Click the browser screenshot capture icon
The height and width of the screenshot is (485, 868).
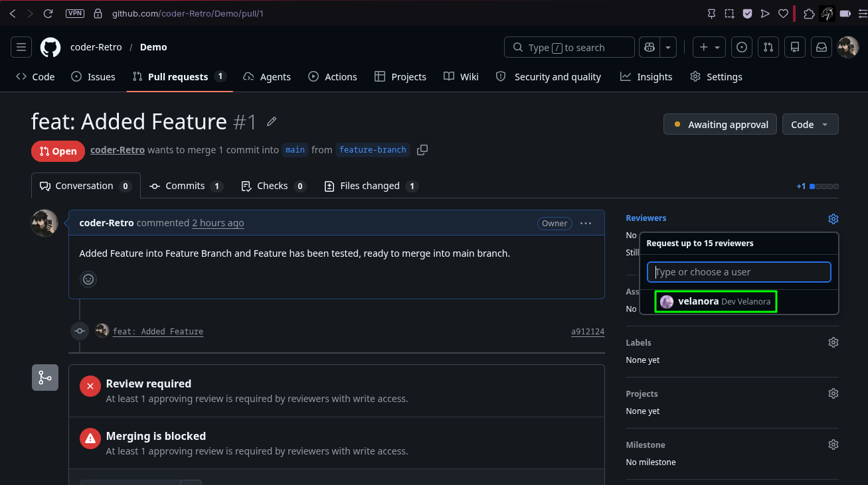729,13
